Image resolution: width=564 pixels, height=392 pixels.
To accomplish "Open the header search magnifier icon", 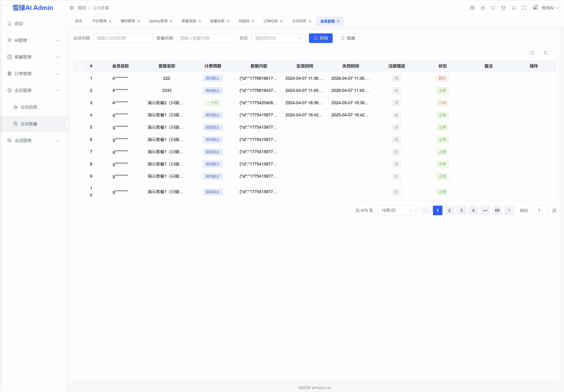I will 493,8.
